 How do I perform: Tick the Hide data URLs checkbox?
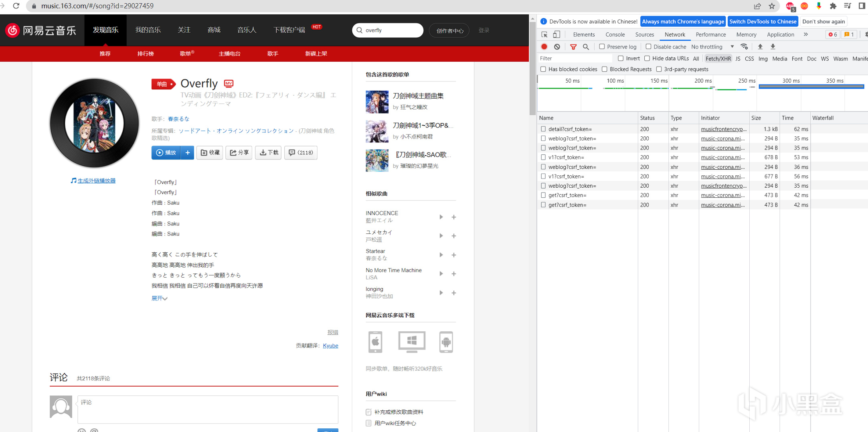tap(647, 58)
